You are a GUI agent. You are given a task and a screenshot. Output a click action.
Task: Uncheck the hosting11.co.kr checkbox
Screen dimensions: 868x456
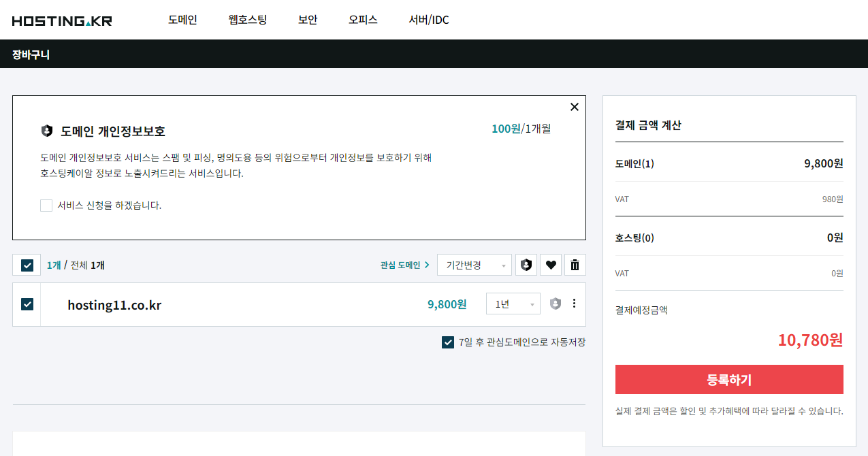(27, 304)
